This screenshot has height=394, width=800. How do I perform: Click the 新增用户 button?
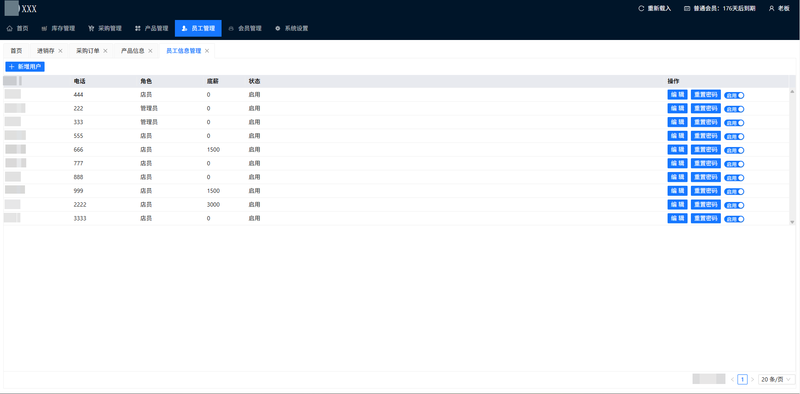tap(25, 67)
